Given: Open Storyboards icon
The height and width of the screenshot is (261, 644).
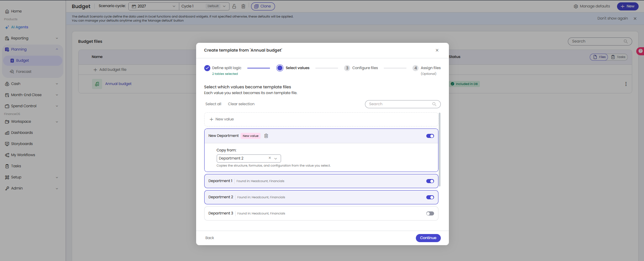Looking at the screenshot, I should pyautogui.click(x=7, y=144).
